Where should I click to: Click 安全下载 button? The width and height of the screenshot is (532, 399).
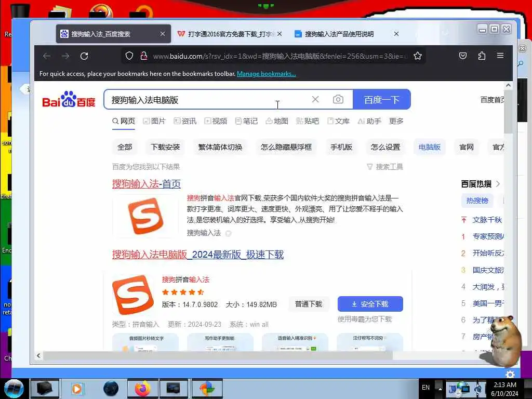point(370,304)
